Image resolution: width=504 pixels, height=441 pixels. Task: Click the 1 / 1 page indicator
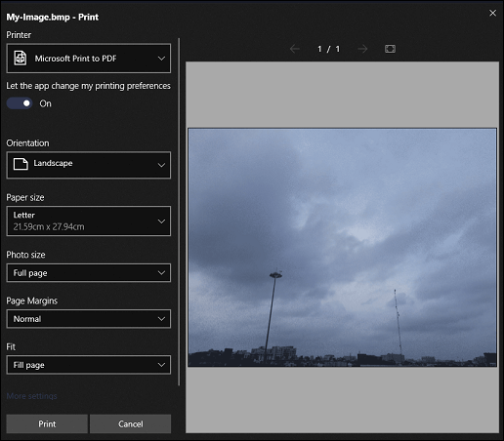(x=328, y=49)
